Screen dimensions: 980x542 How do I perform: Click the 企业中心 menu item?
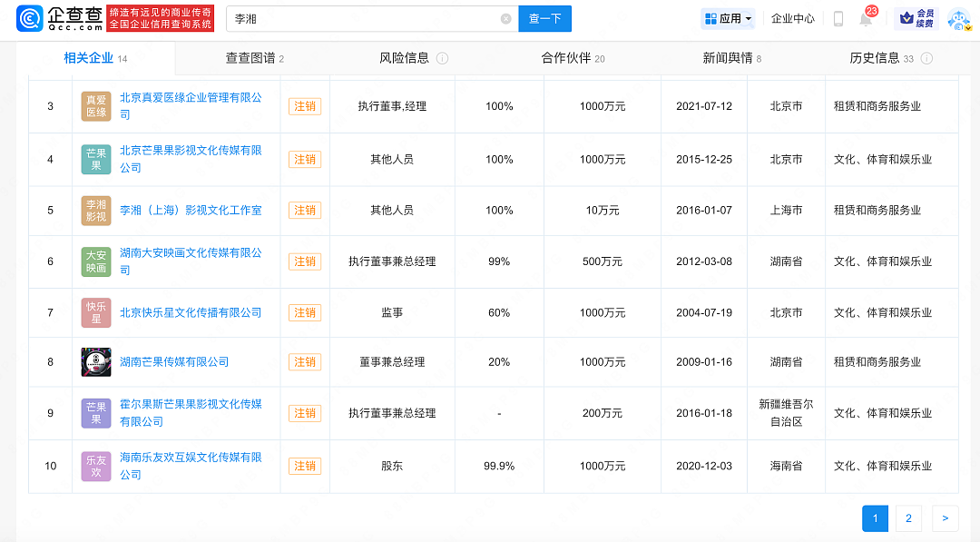click(792, 18)
